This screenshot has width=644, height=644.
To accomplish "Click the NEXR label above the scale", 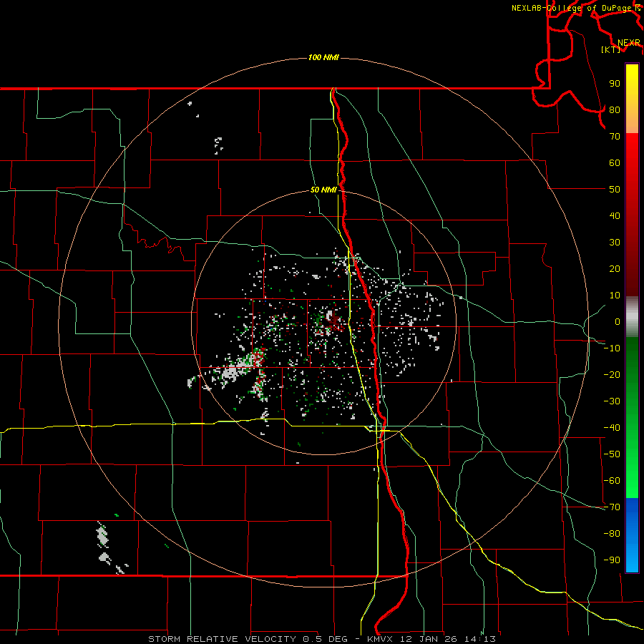I will (629, 43).
